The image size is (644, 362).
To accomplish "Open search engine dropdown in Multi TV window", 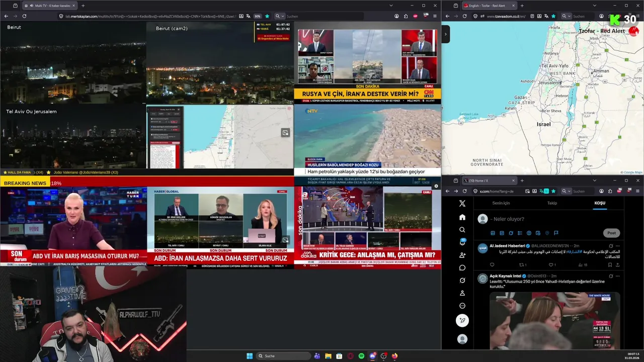I will point(280,16).
